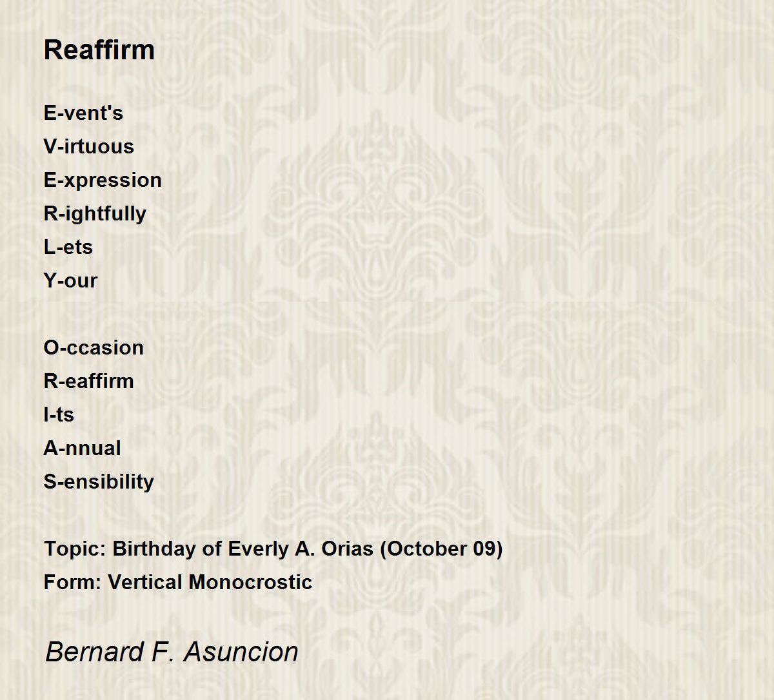774x700 pixels.
Task: Click the L-ets line
Action: (68, 247)
